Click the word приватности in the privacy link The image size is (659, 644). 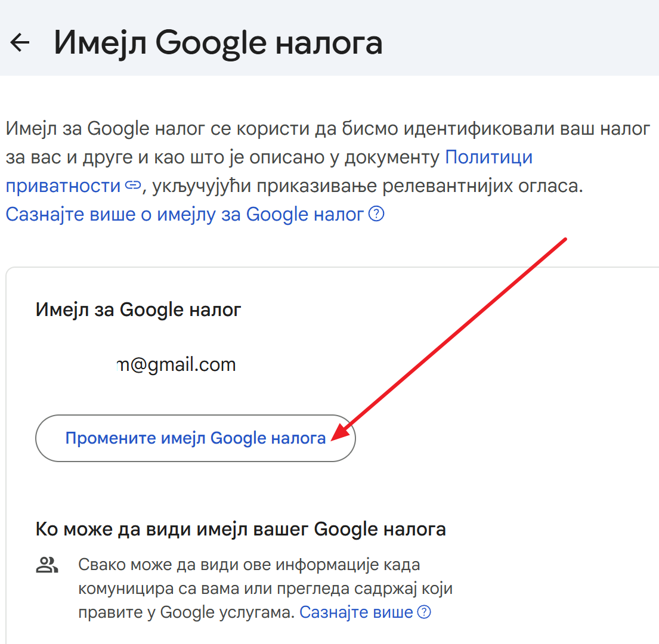[x=63, y=186]
